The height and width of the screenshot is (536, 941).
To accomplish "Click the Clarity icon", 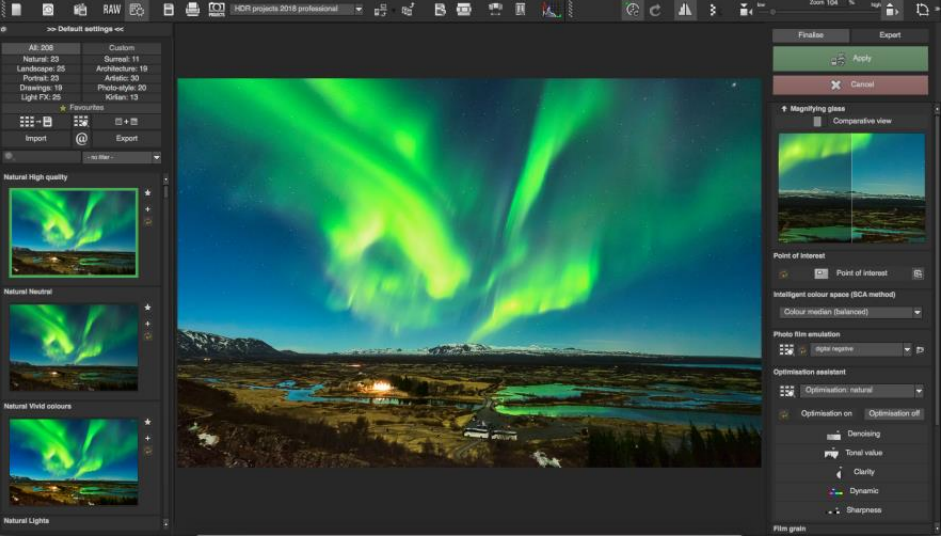I will tap(839, 472).
